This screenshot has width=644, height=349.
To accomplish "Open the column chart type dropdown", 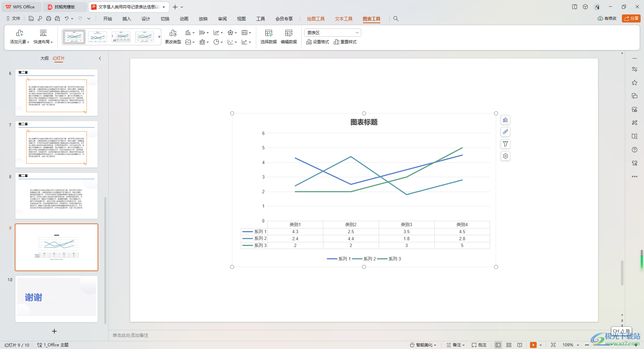I will (x=190, y=33).
